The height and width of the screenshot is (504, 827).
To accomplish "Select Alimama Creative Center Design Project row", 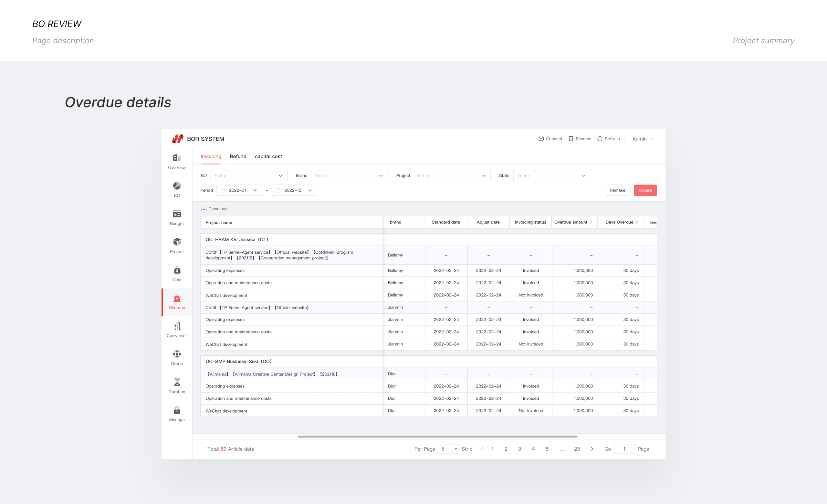I will coord(429,374).
